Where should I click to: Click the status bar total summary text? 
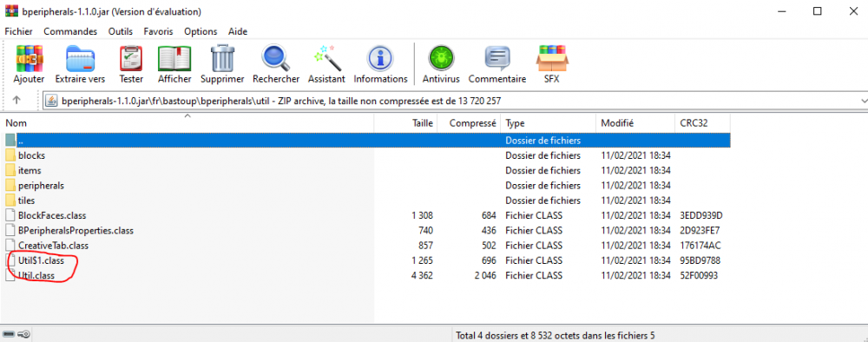click(556, 335)
